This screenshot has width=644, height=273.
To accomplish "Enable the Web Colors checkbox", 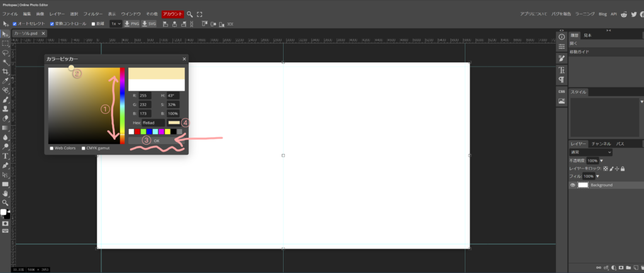I will click(x=52, y=148).
